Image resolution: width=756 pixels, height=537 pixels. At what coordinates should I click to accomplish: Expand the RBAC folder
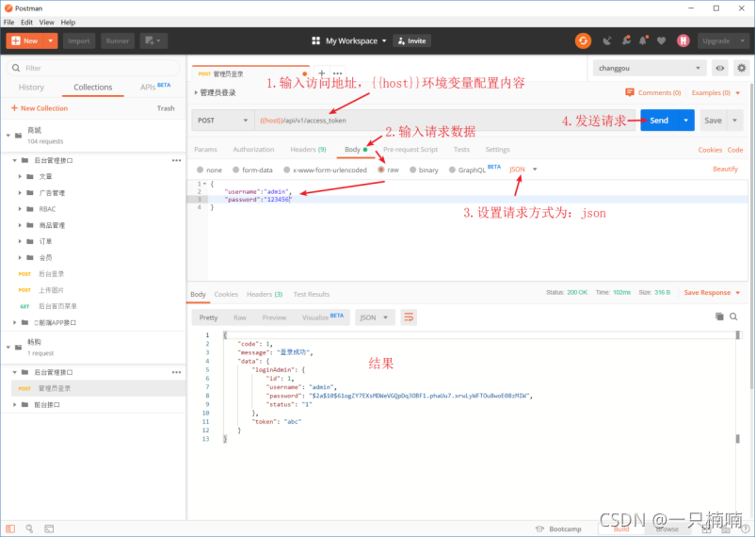[20, 209]
